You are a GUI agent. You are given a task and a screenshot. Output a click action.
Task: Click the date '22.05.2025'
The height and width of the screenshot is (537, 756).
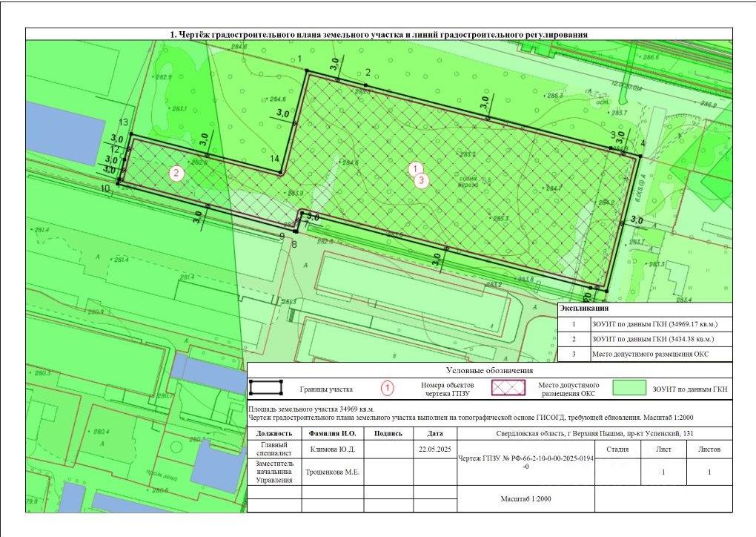435,449
